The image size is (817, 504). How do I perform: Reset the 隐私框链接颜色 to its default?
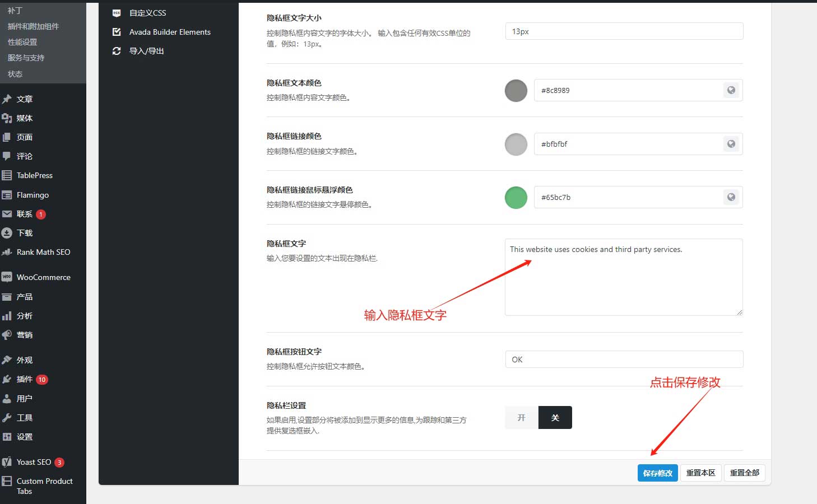coord(731,144)
